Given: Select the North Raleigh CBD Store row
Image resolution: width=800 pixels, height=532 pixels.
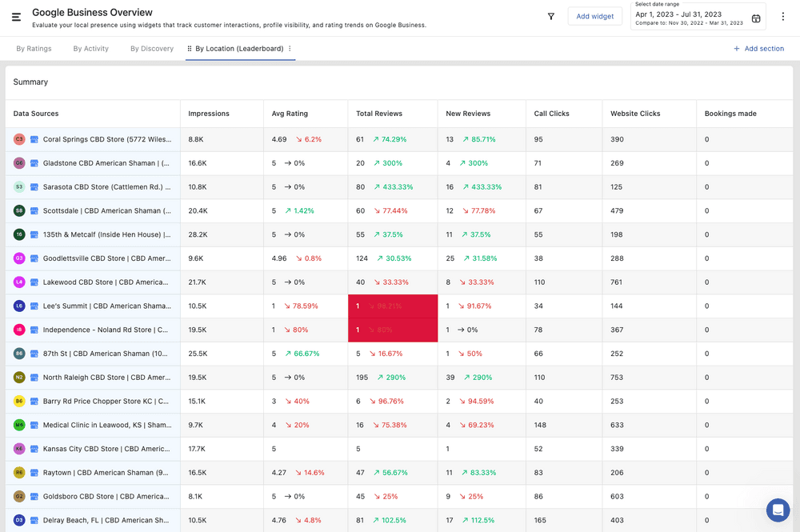Looking at the screenshot, I should [106, 378].
